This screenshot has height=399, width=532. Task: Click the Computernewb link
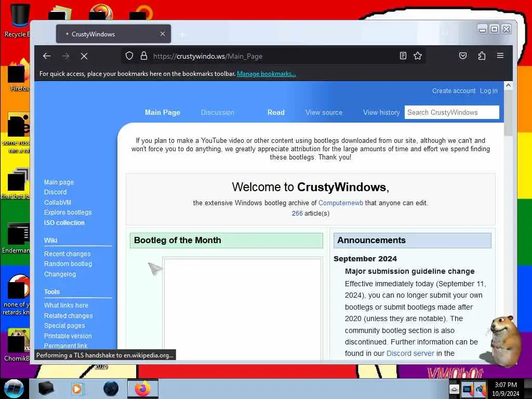341,203
